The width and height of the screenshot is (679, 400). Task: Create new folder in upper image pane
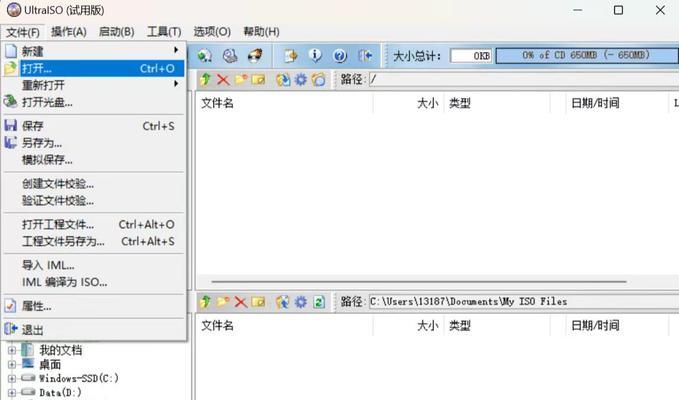(241, 80)
